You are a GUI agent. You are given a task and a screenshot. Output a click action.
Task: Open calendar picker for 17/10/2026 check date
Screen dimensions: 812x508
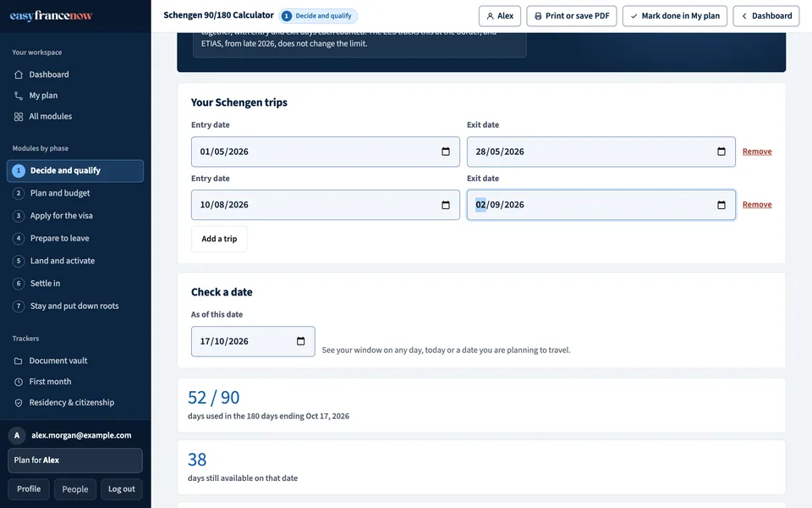300,341
